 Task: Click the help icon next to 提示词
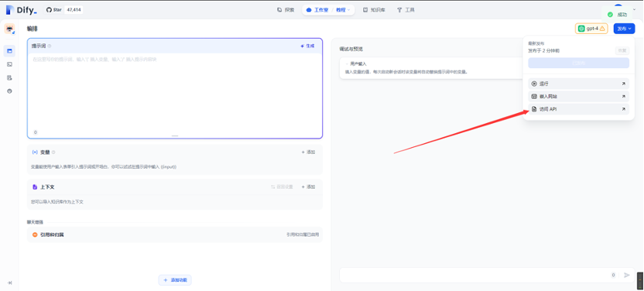click(x=50, y=46)
